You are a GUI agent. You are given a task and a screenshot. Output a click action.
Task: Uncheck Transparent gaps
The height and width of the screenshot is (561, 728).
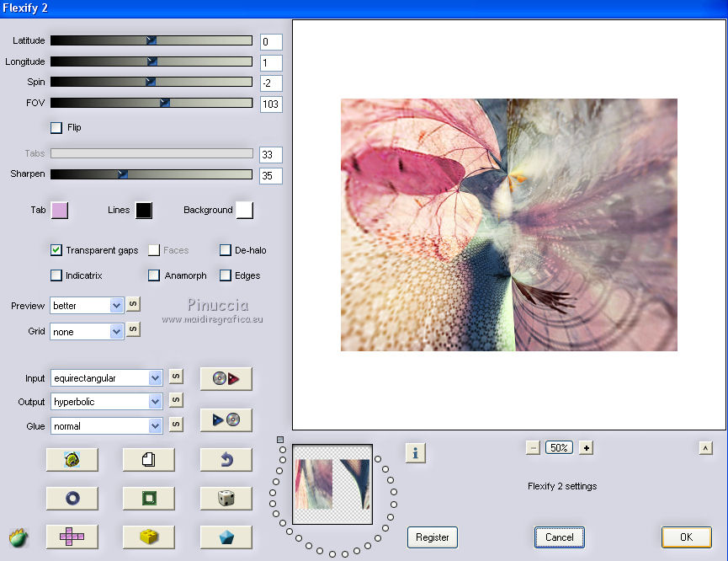coord(56,250)
